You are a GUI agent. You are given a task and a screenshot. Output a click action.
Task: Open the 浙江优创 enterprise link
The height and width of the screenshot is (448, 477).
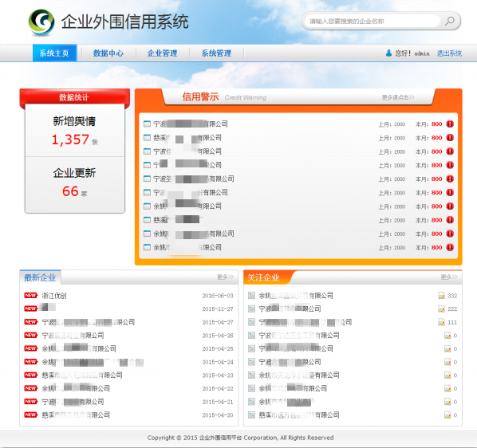coord(54,296)
